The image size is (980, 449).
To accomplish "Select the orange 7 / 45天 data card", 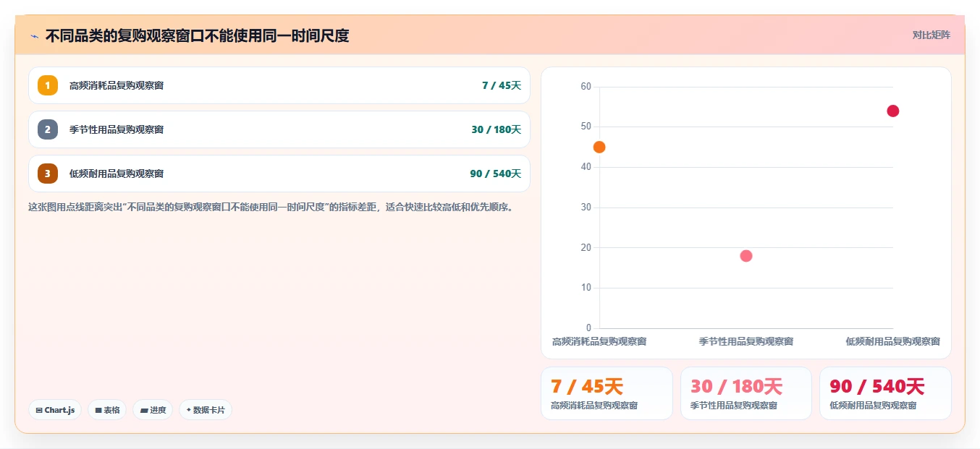I will tap(607, 393).
